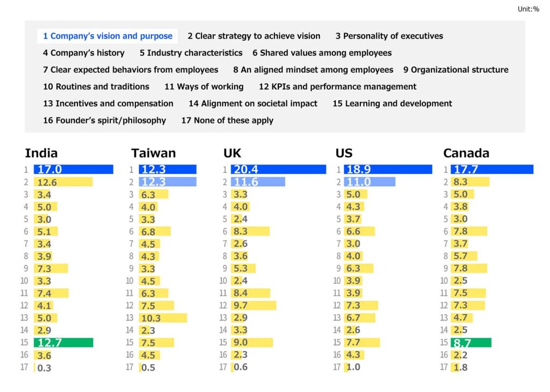
Task: Click the Taiwan column heading
Action: pos(153,154)
